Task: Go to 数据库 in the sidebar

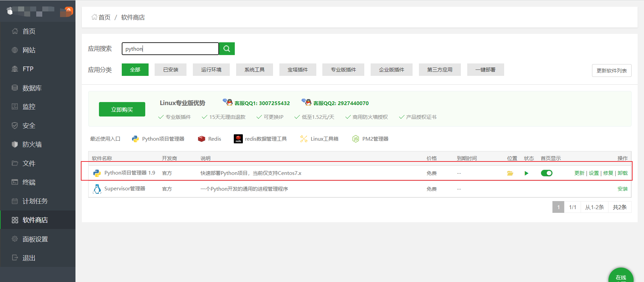Action: (32, 88)
